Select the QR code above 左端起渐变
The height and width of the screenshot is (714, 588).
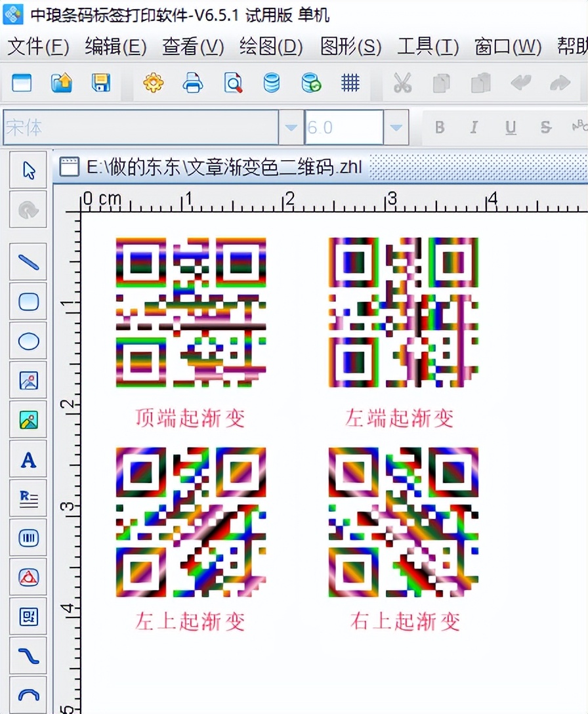point(403,312)
